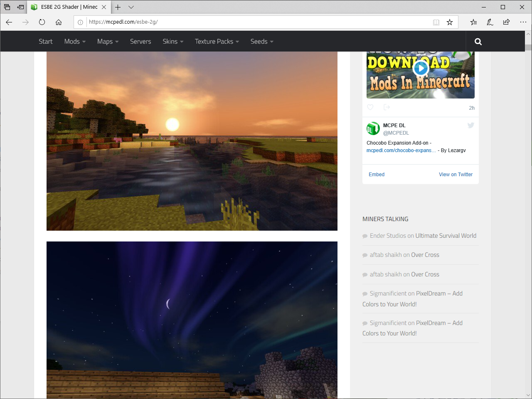
Task: Click the 2h tweet timestamp
Action: pos(472,108)
